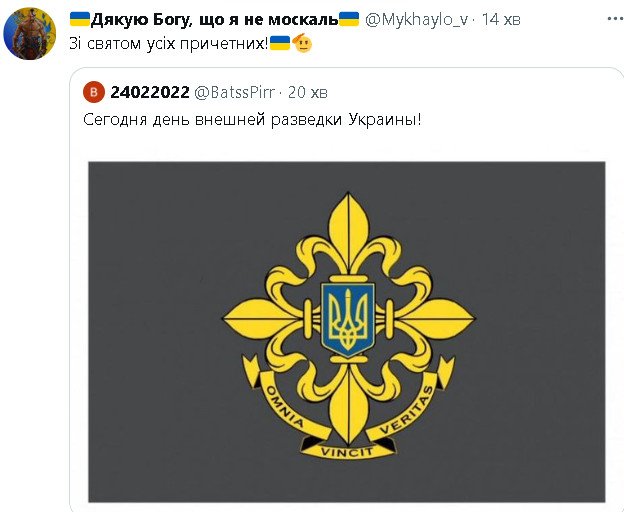This screenshot has height=512, width=624.
Task: Click the Ukrainian flag emoji after 'москаль'
Action: click(349, 19)
